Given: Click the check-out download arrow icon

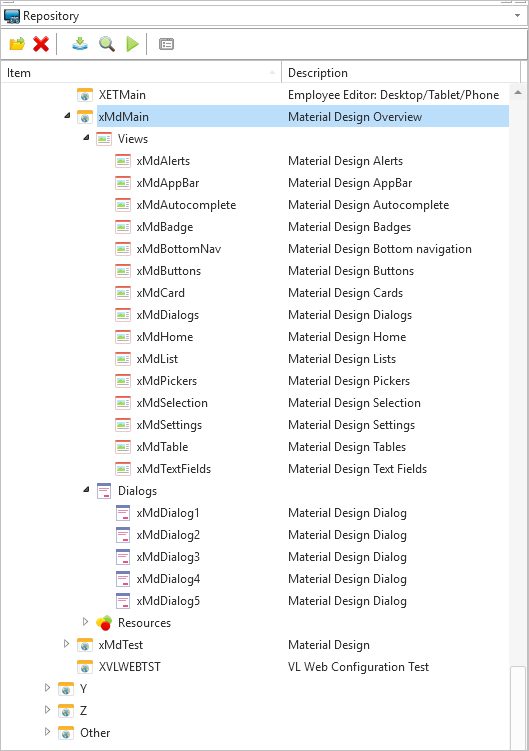Looking at the screenshot, I should tap(80, 44).
